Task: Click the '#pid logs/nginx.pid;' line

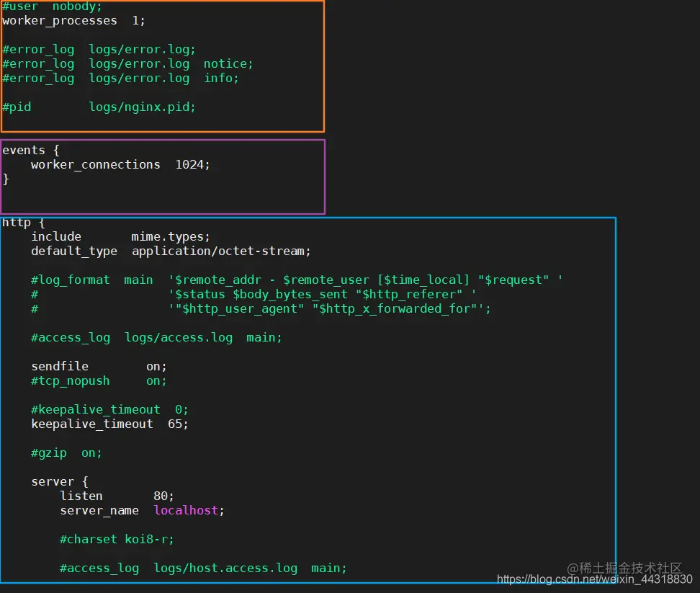Action: (99, 107)
